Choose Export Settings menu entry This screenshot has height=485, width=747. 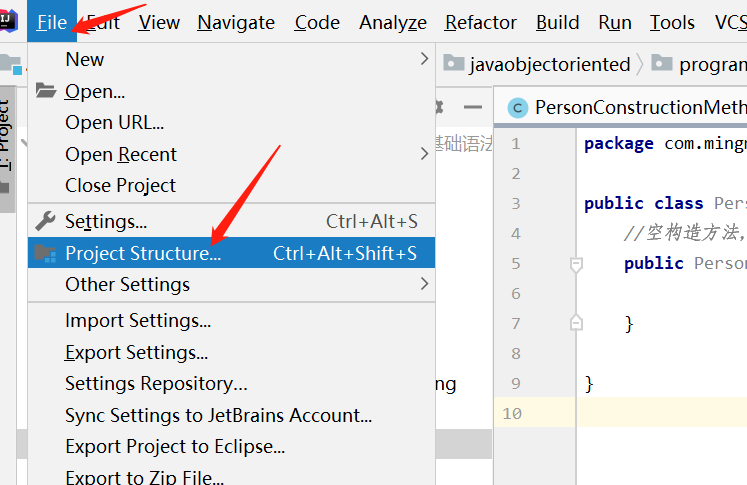pos(136,352)
